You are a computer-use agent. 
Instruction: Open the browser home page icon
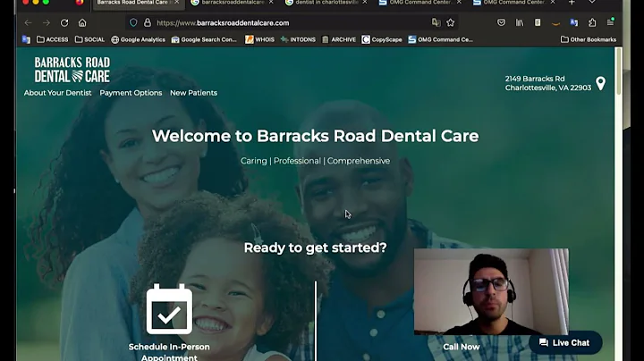[x=82, y=23]
